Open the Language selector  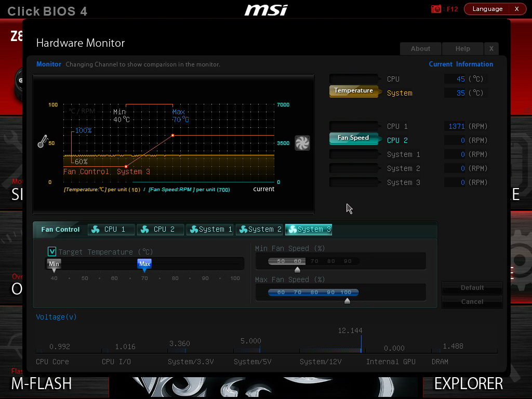[x=487, y=9]
